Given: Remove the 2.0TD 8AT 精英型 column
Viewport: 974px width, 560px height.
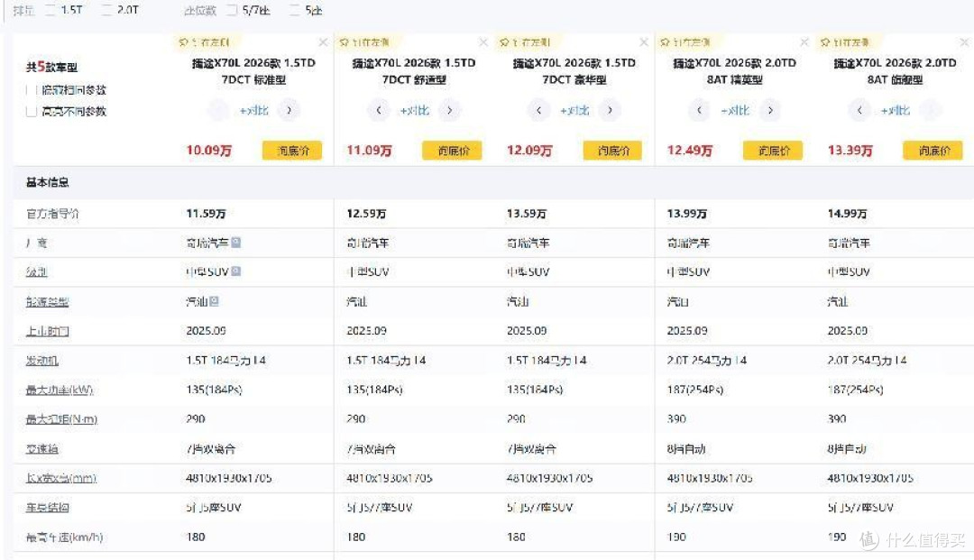Looking at the screenshot, I should (804, 42).
